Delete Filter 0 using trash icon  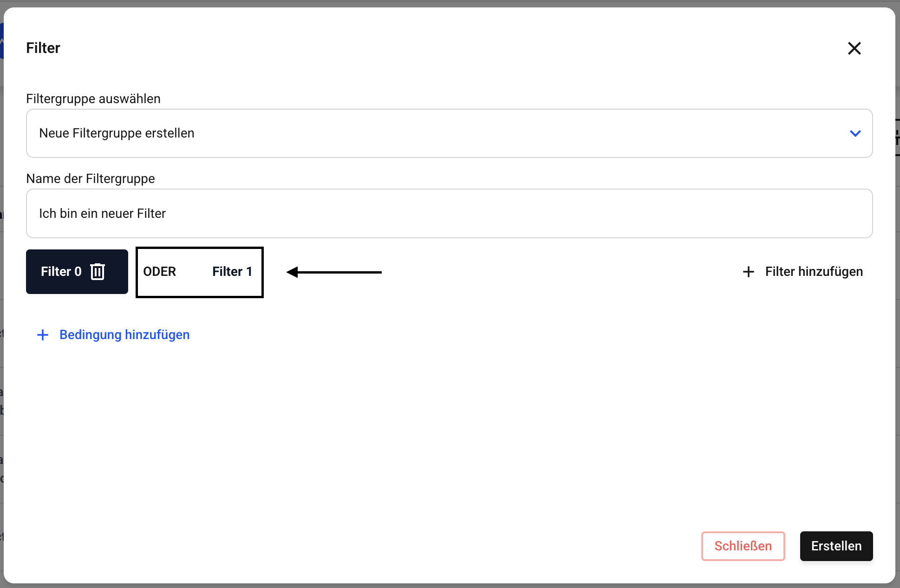tap(98, 272)
